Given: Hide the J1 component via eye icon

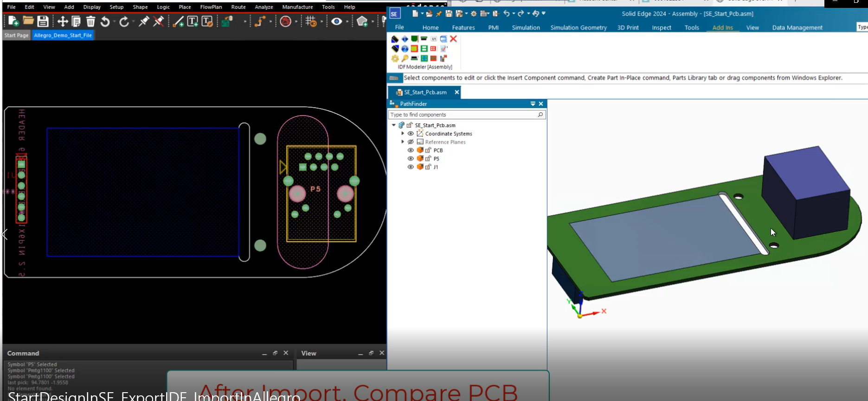Looking at the screenshot, I should (411, 167).
